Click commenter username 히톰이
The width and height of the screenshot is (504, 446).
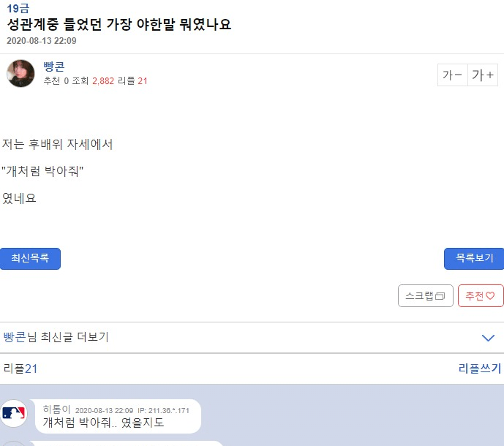[57, 409]
